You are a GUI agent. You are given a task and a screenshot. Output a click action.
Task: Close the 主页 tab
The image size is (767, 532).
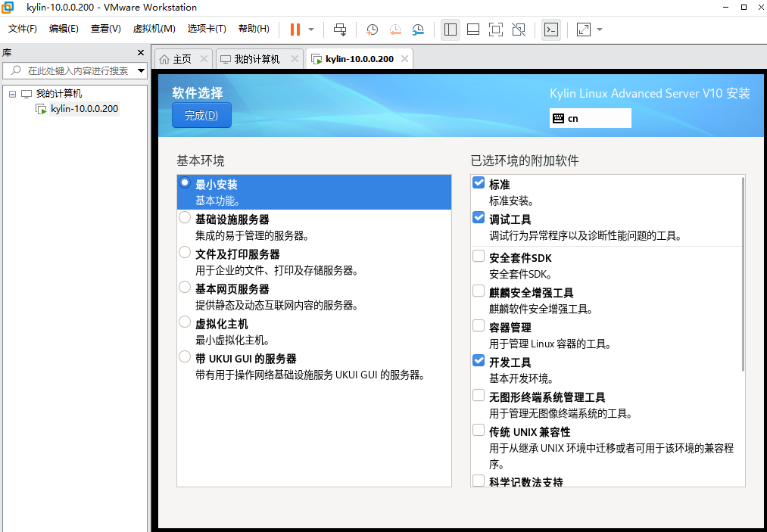point(204,59)
